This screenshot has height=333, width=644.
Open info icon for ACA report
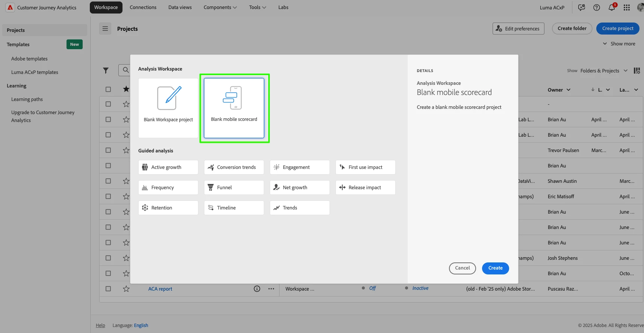pos(257,289)
